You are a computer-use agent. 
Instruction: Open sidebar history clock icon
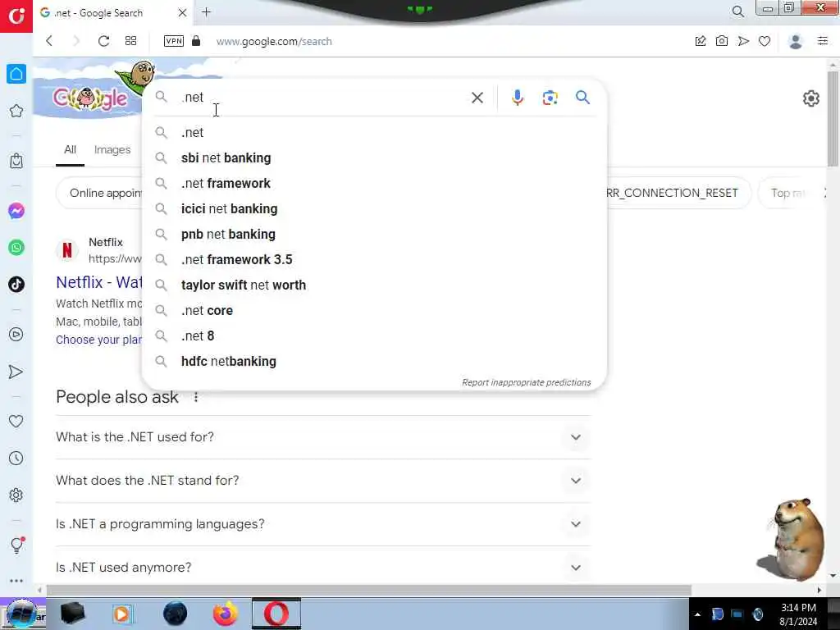16,458
